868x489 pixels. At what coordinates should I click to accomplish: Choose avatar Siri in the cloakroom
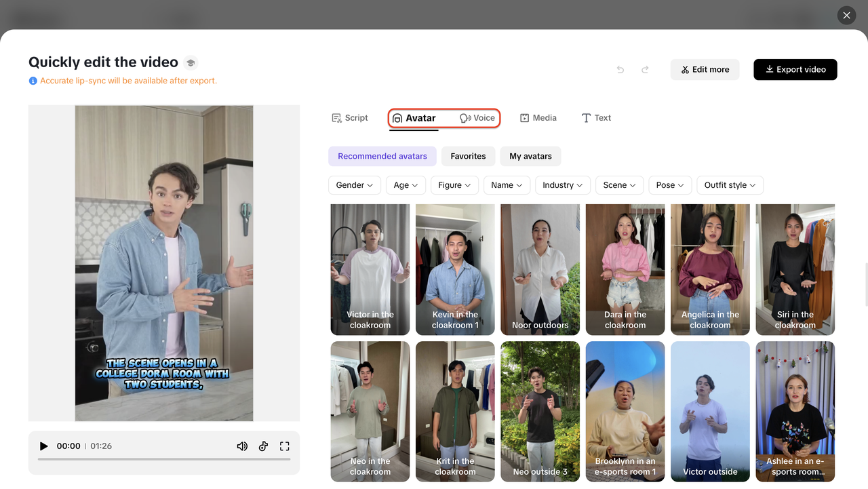coord(795,270)
